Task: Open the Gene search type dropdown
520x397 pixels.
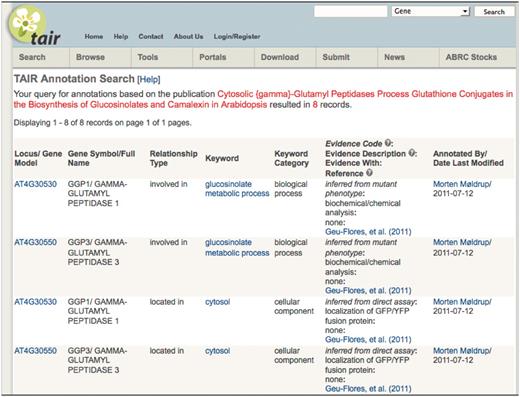Action: pyautogui.click(x=431, y=11)
